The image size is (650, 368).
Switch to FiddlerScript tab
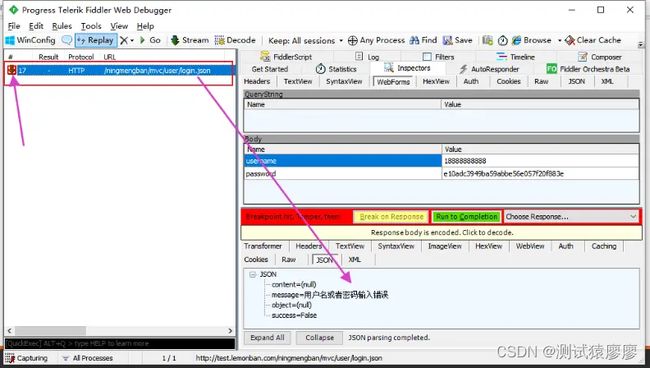click(286, 57)
